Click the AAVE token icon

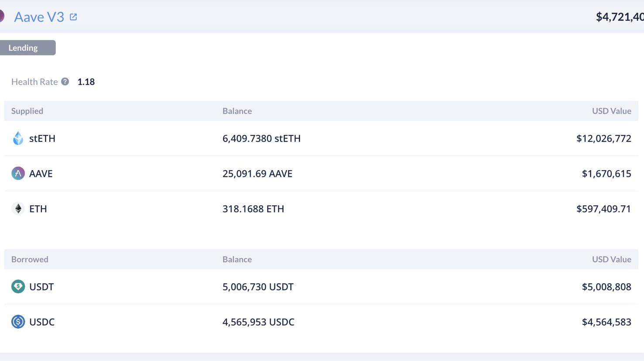[18, 174]
